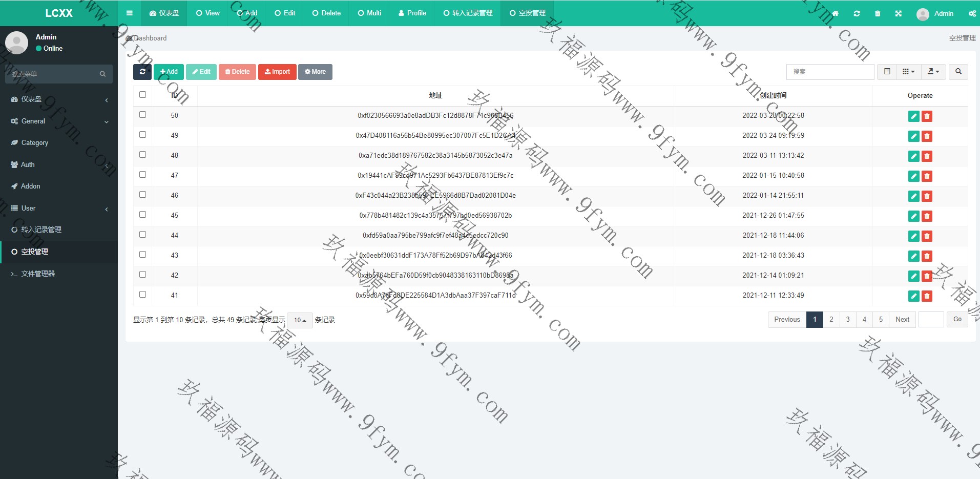980x479 pixels.
Task: Click the Add button above the table
Action: pyautogui.click(x=169, y=72)
